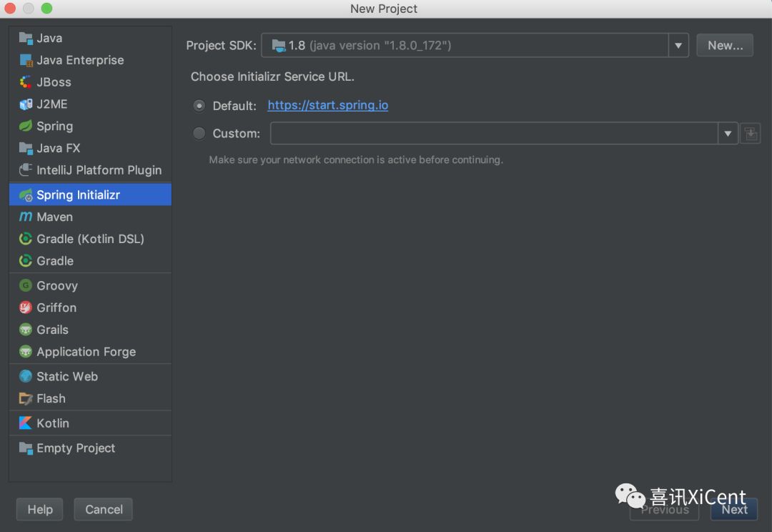Screen dimensions: 772x532
Task: Click the Cancel button
Action: pos(104,509)
